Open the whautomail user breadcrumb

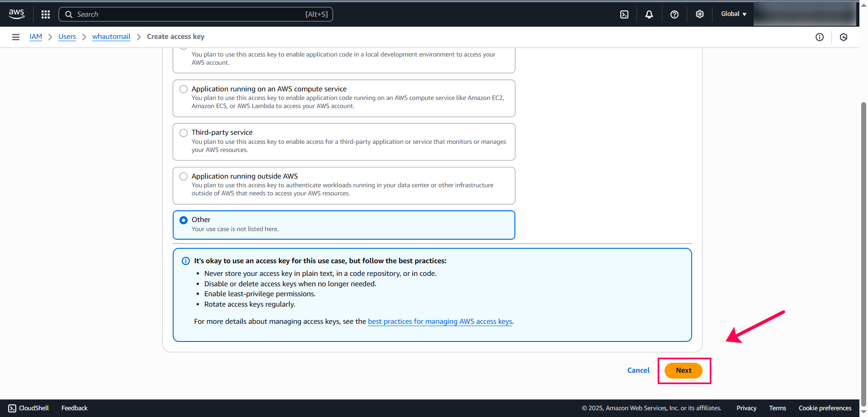(x=111, y=37)
